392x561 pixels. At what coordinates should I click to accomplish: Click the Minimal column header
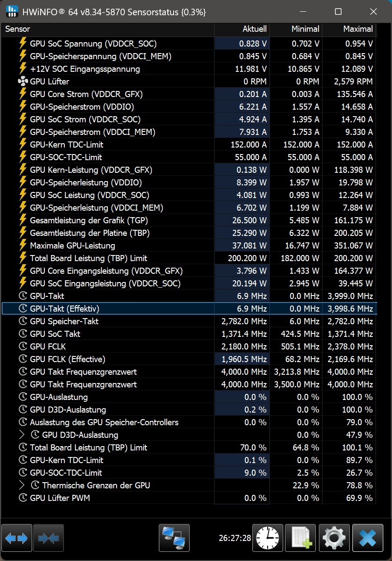(296, 29)
